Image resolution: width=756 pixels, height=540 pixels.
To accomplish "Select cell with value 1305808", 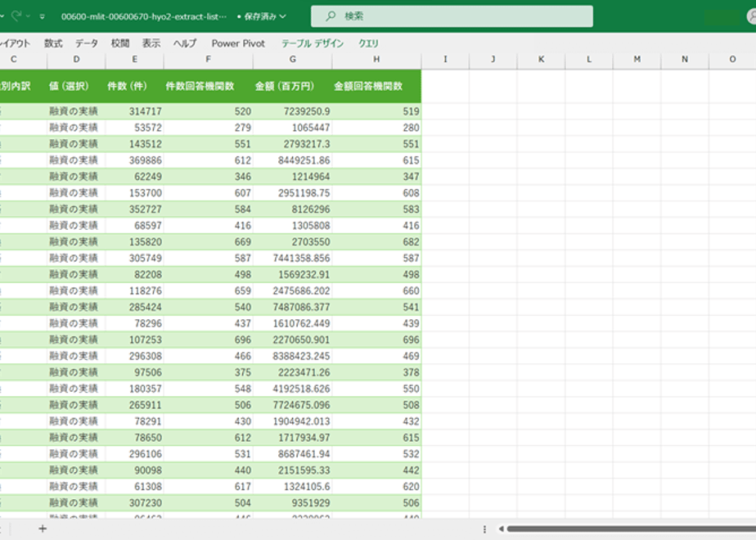I will coord(293,226).
